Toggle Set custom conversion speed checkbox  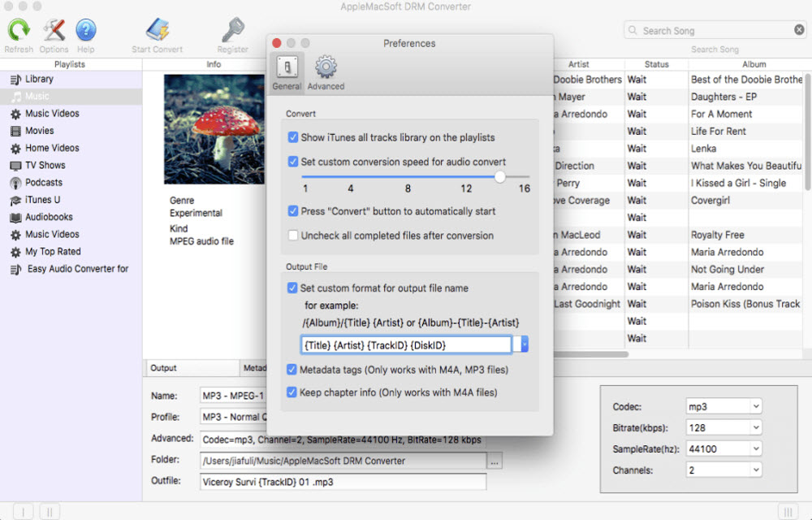(x=292, y=162)
